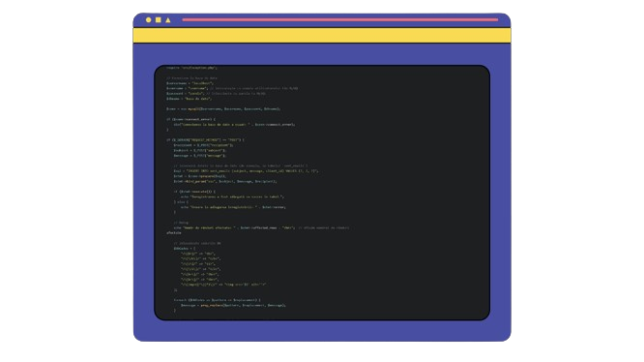
Task: Click the code line creating new mysqli connection
Action: [223, 108]
